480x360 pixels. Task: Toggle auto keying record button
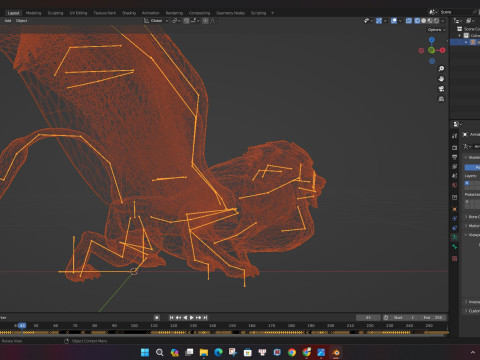pos(157,317)
